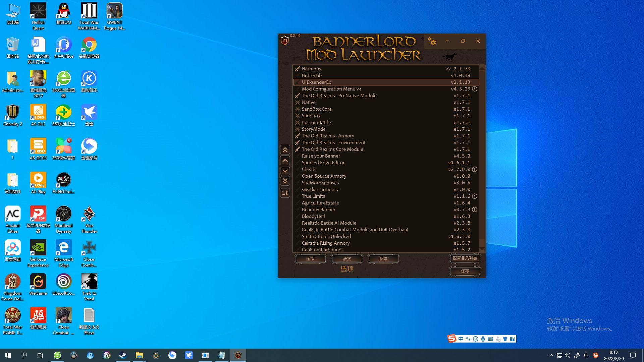This screenshot has width=644, height=362.
Task: Click the Bannerlord shield logo icon
Action: 285,41
